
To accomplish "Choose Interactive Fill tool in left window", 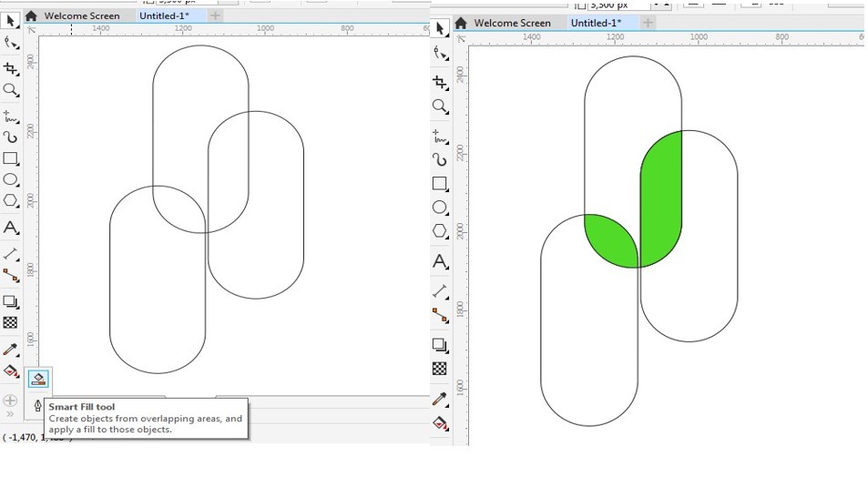I will (11, 370).
